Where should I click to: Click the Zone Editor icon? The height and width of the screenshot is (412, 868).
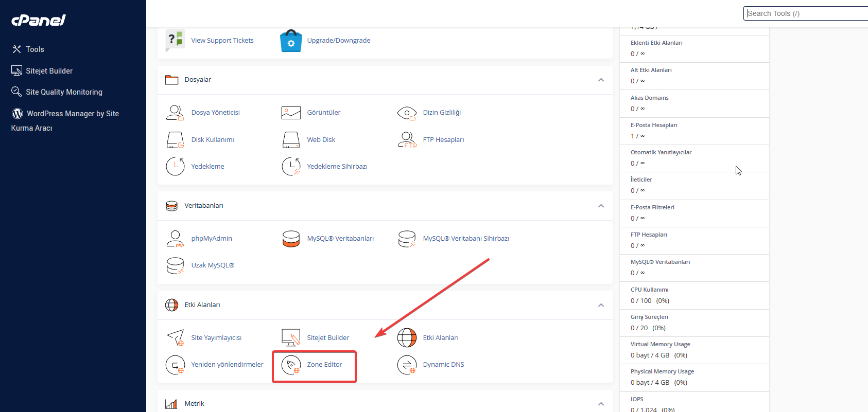click(x=291, y=365)
